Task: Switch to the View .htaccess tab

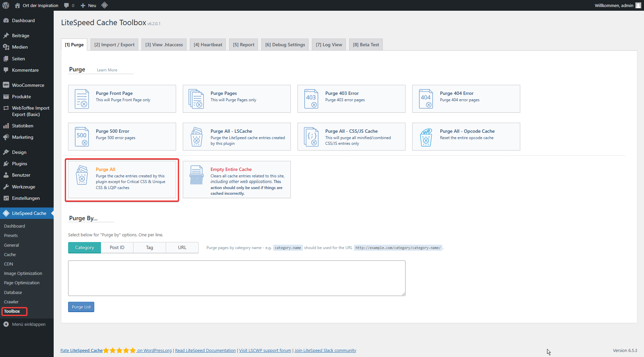Action: pyautogui.click(x=164, y=45)
